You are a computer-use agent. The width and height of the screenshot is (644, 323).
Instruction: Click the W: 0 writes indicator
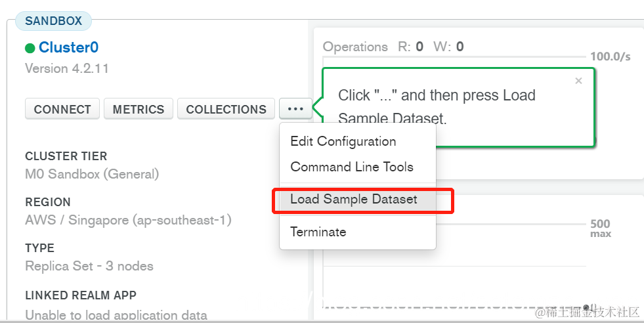(x=448, y=47)
